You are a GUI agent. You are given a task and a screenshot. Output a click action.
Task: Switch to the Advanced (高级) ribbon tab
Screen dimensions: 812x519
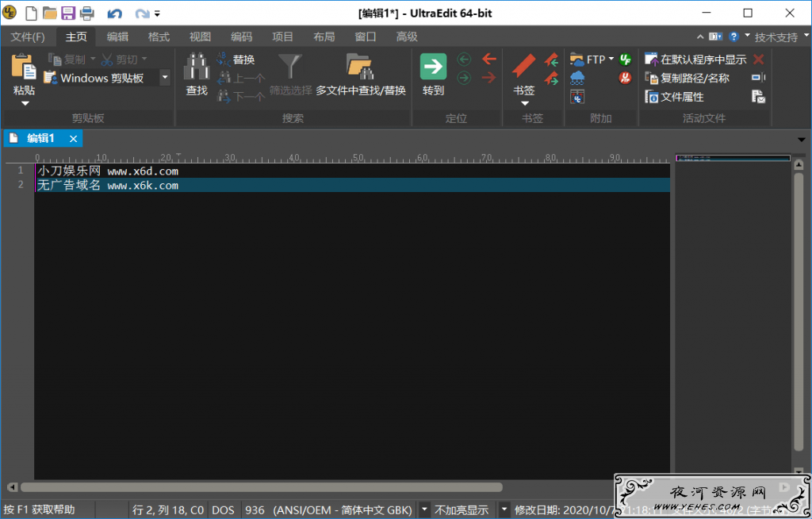click(x=407, y=37)
